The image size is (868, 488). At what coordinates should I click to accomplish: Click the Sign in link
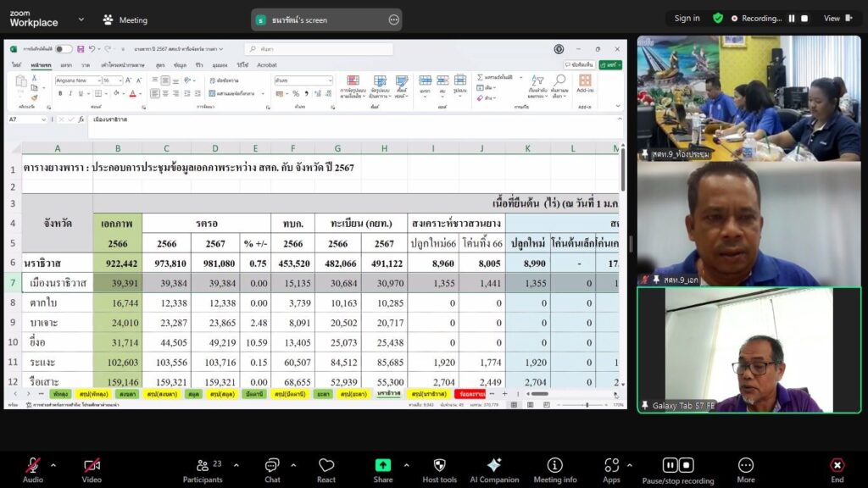coord(687,19)
